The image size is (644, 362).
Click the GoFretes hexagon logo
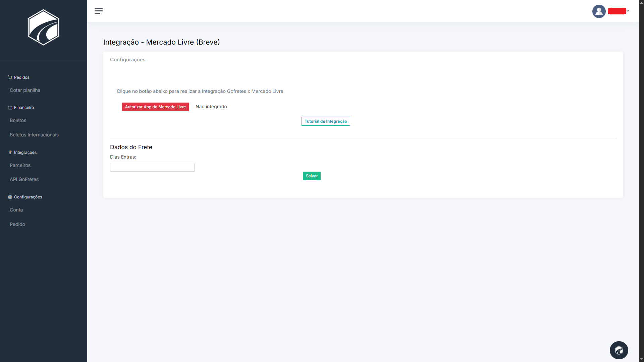click(x=43, y=27)
